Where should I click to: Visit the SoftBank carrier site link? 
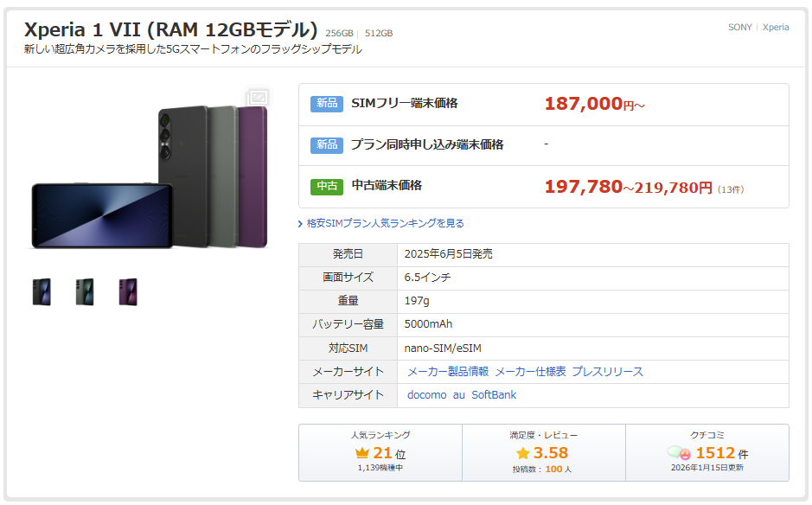tap(494, 394)
